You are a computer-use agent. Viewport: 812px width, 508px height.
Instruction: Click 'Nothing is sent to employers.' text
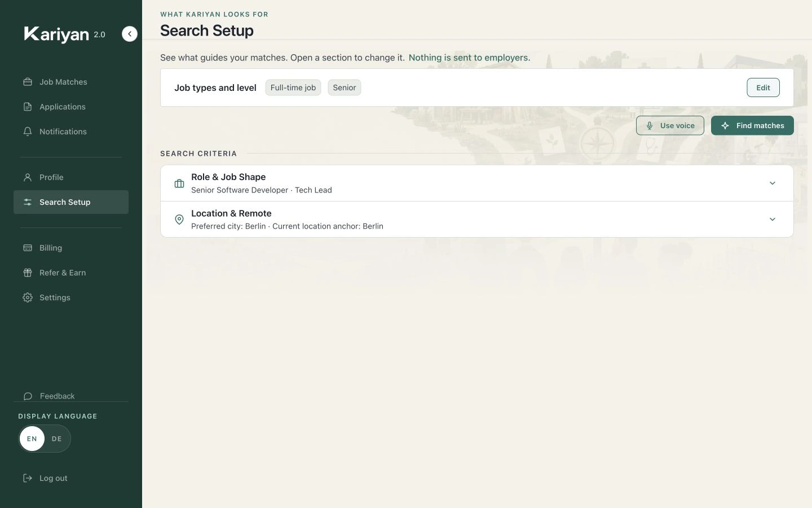(x=470, y=58)
